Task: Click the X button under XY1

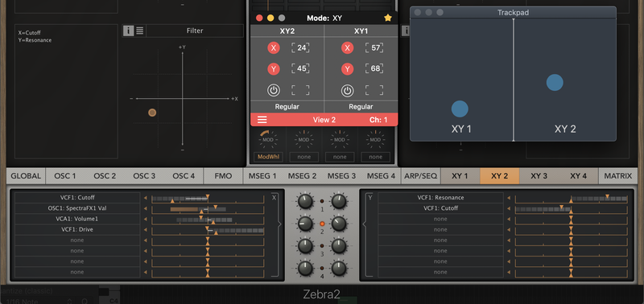Action: (348, 48)
